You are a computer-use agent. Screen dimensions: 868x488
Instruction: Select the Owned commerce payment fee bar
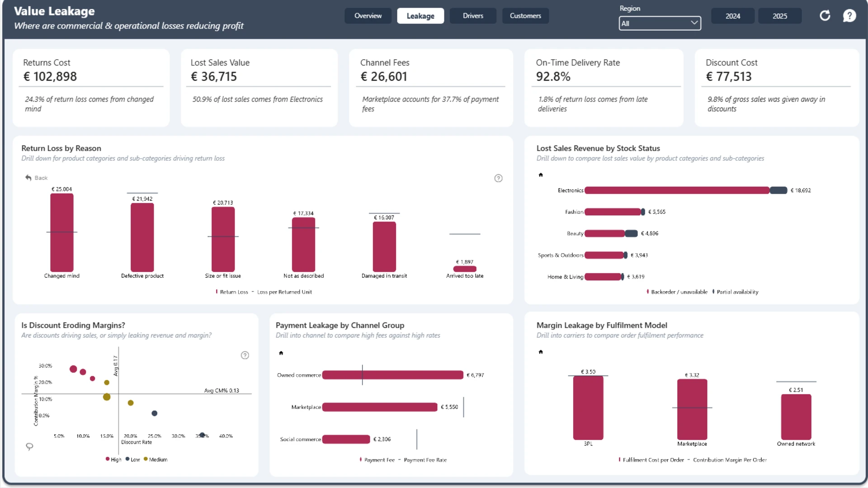click(393, 375)
